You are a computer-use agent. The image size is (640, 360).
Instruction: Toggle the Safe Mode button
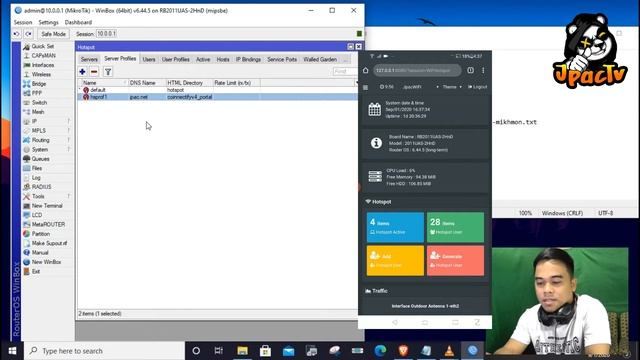pos(53,34)
